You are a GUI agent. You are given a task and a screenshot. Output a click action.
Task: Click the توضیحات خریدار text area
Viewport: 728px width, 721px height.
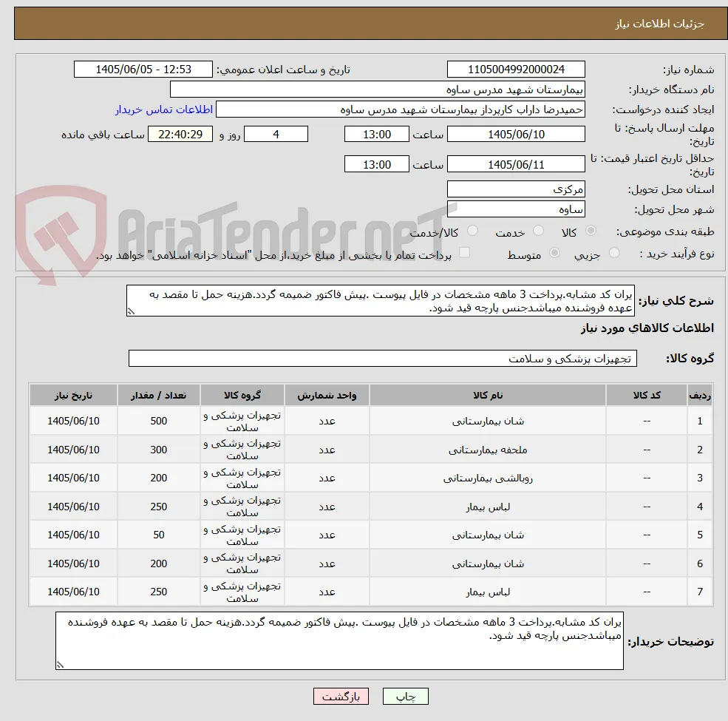[339, 640]
